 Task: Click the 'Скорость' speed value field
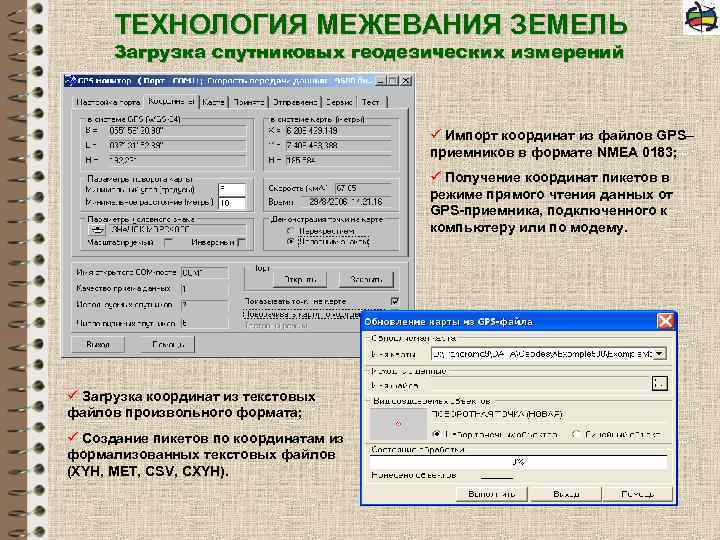click(363, 188)
